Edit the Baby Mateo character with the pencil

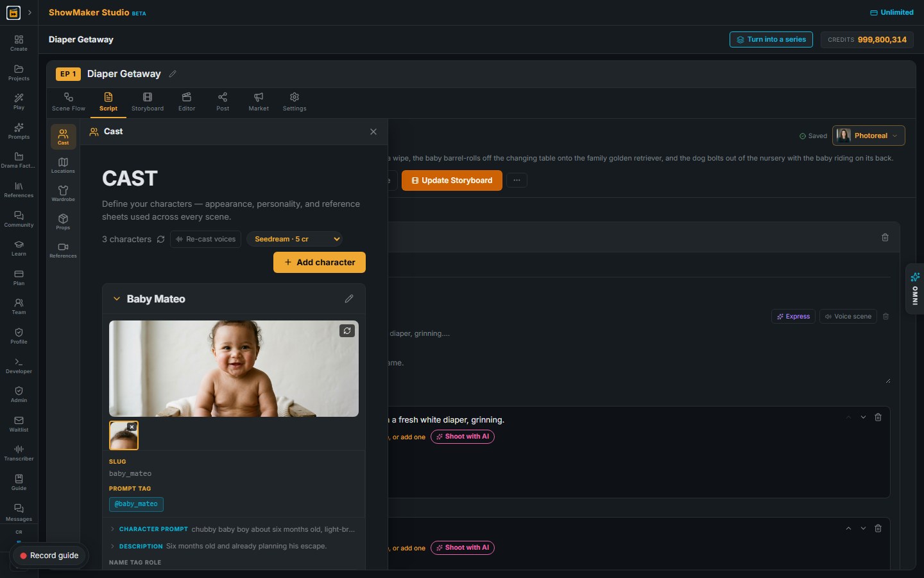[349, 299]
